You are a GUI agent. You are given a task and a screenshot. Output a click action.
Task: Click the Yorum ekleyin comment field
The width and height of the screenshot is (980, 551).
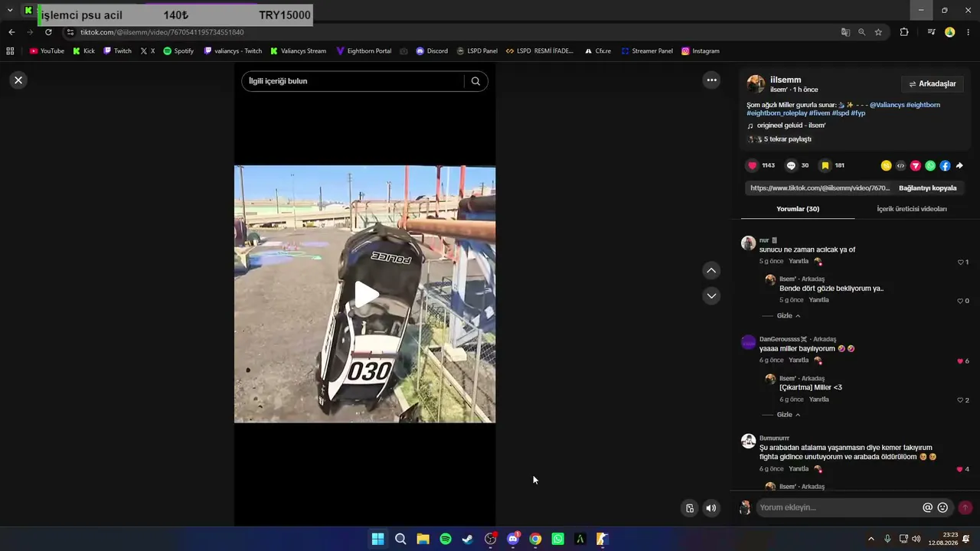(838, 507)
